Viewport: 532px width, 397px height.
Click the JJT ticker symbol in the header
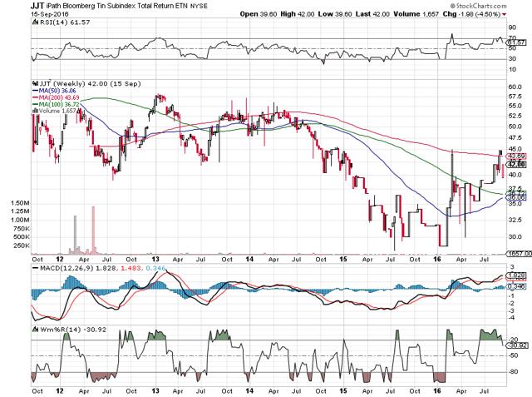[37, 6]
